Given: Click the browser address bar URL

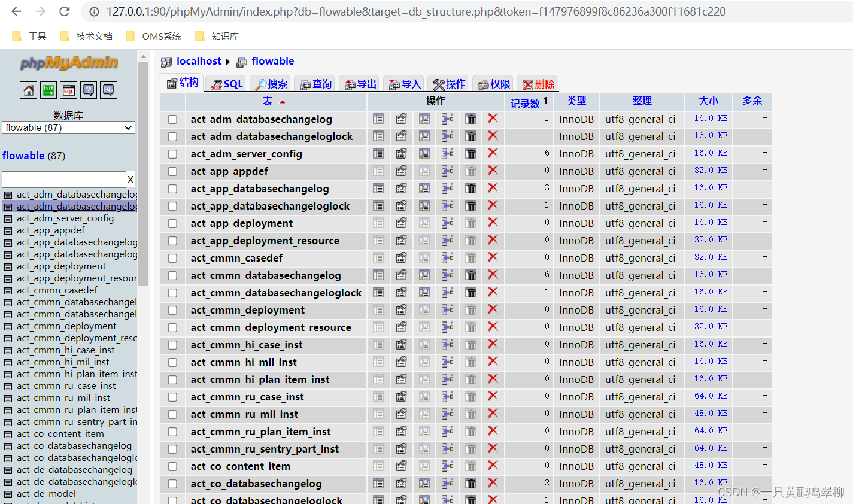Looking at the screenshot, I should pos(416,11).
